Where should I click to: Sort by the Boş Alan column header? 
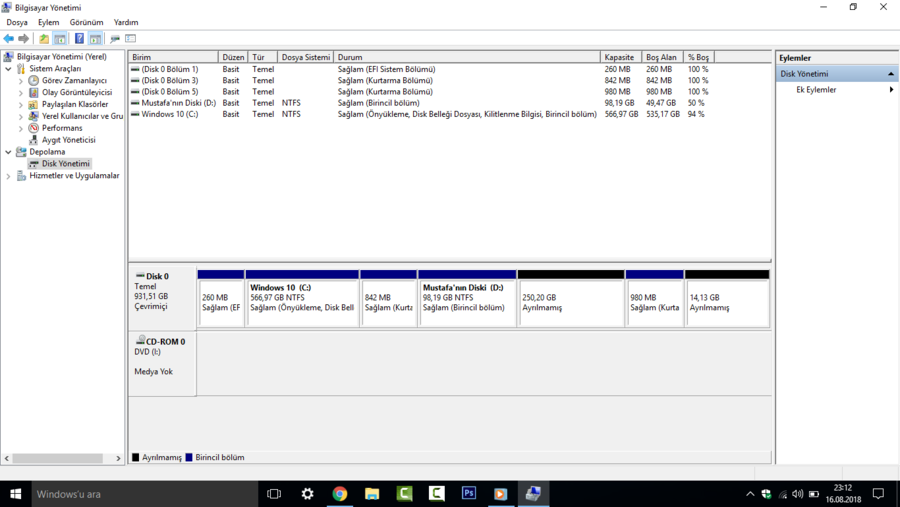coord(663,57)
